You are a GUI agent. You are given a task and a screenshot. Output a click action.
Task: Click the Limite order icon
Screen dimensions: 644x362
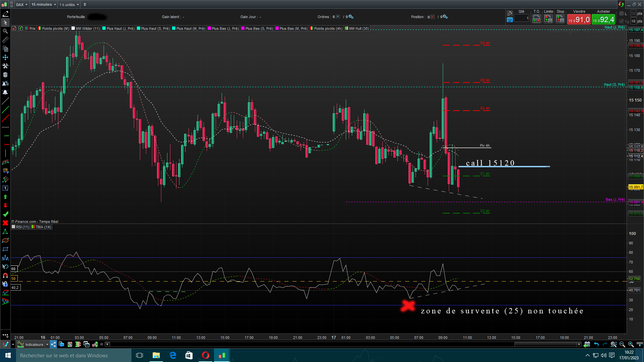click(x=548, y=19)
